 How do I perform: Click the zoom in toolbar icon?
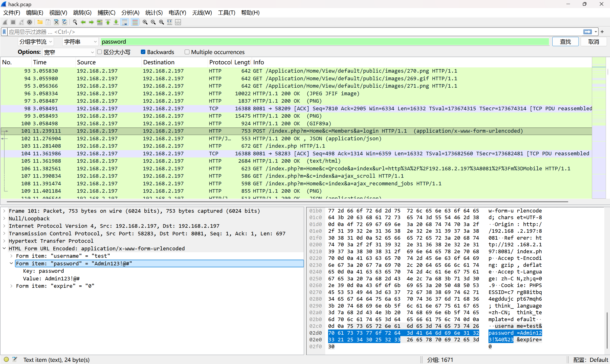145,22
